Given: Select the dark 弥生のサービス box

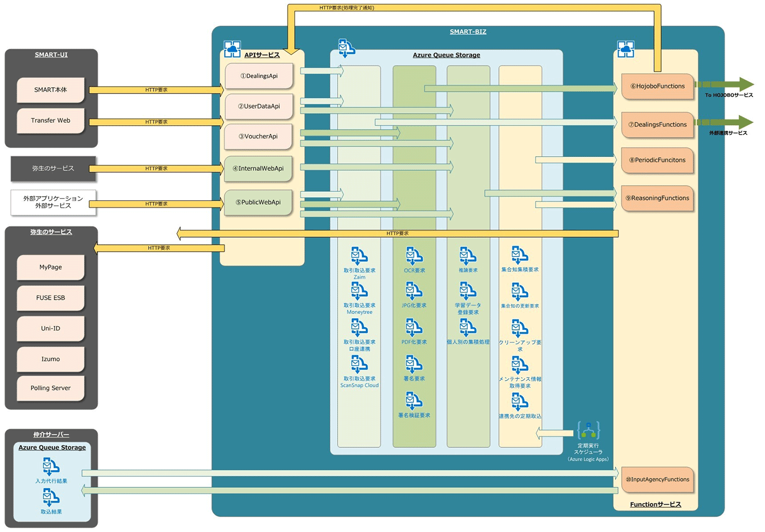Looking at the screenshot, I should tap(53, 169).
